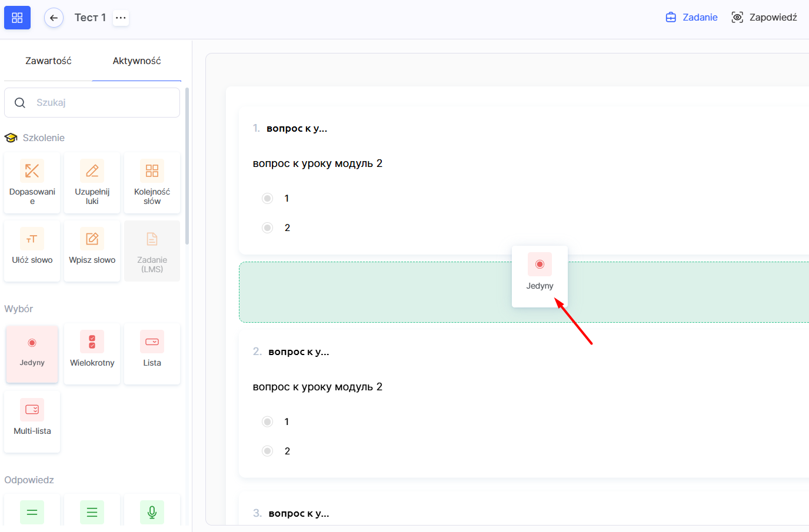Go back with the arrow button
The height and width of the screenshot is (532, 809).
(54, 18)
